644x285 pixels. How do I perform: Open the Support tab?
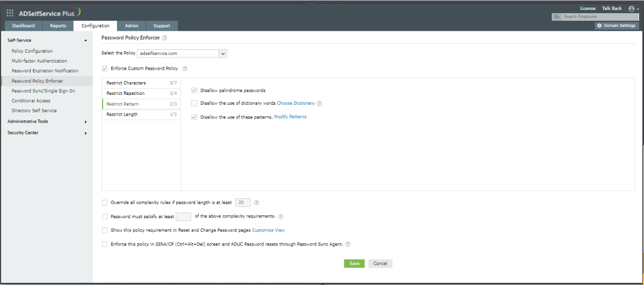click(162, 26)
